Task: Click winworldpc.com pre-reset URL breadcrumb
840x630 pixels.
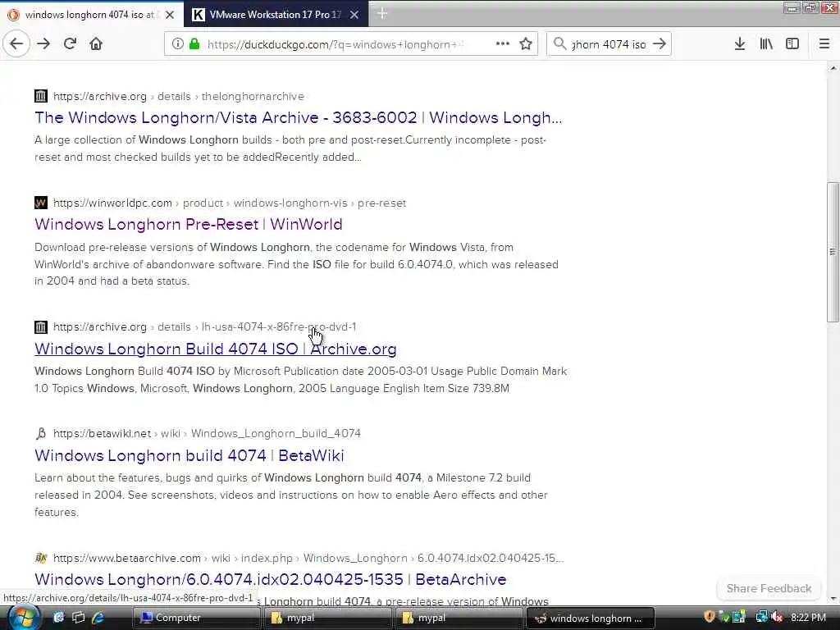Action: coord(230,203)
